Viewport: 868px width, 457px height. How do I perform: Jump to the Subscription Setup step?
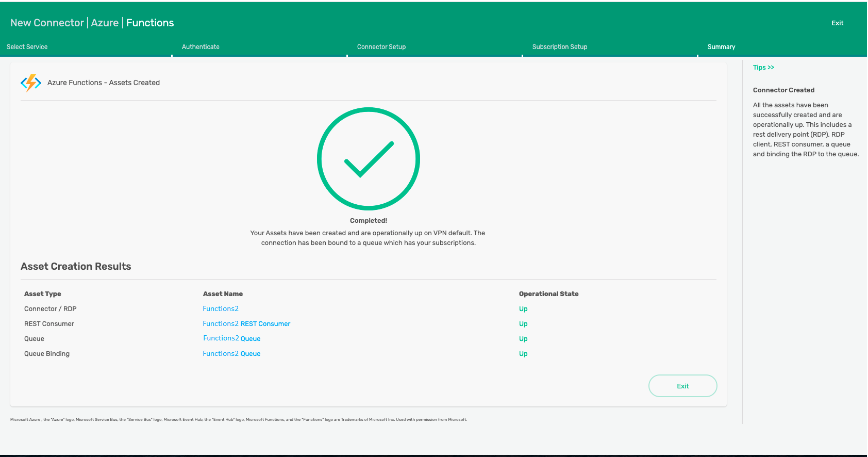pos(560,47)
